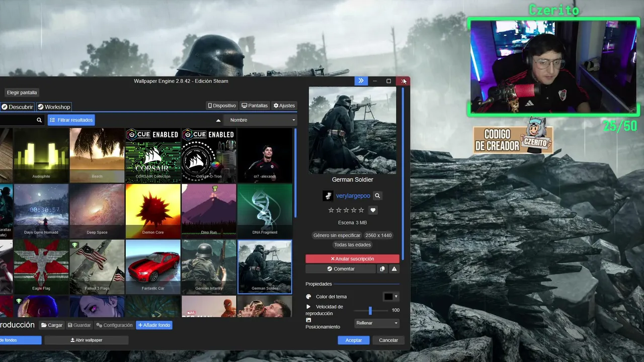Click the playback speed play icon
Viewport: 644px width, 362px height.
coord(308,307)
